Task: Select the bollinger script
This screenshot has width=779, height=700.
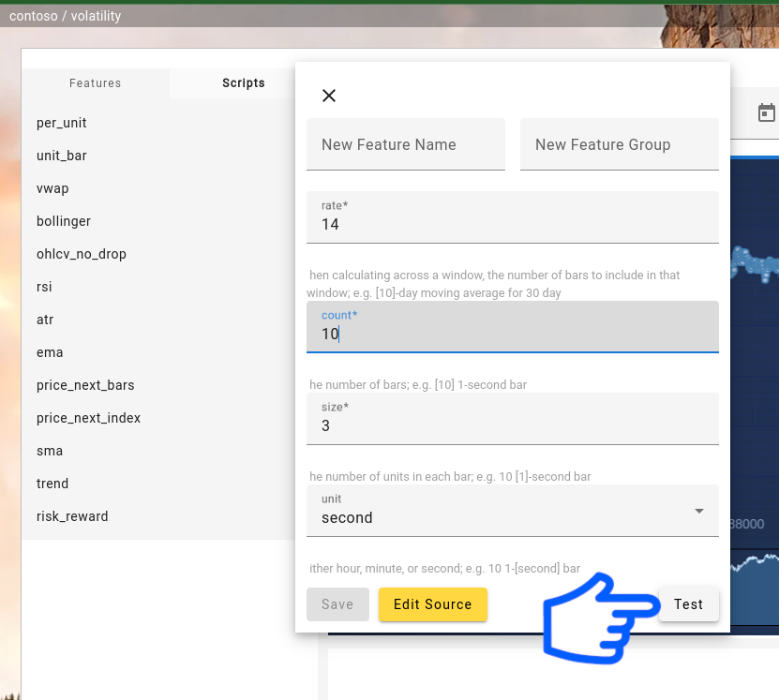Action: 64,221
